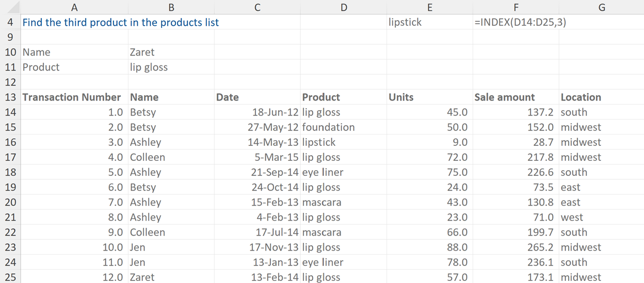Image resolution: width=644 pixels, height=283 pixels.
Task: Select the column D header
Action: 344,7
